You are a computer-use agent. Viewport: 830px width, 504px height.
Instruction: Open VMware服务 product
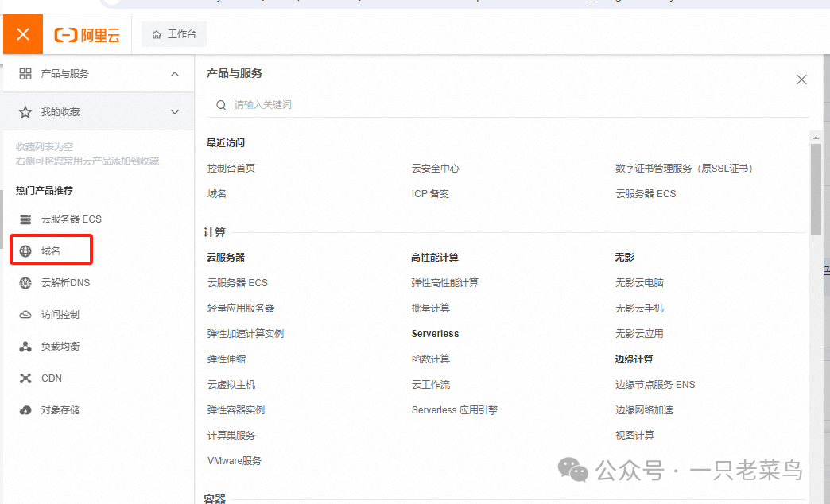pos(235,460)
